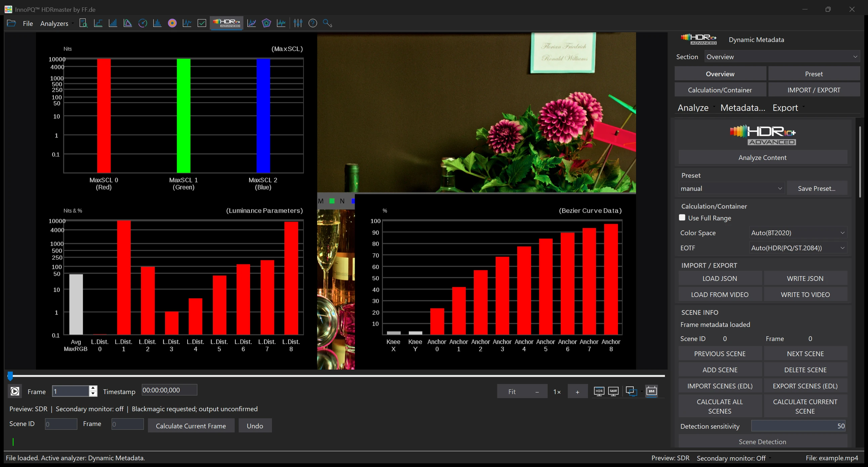868x467 pixels.
Task: Click the play button by Frame
Action: click(15, 391)
